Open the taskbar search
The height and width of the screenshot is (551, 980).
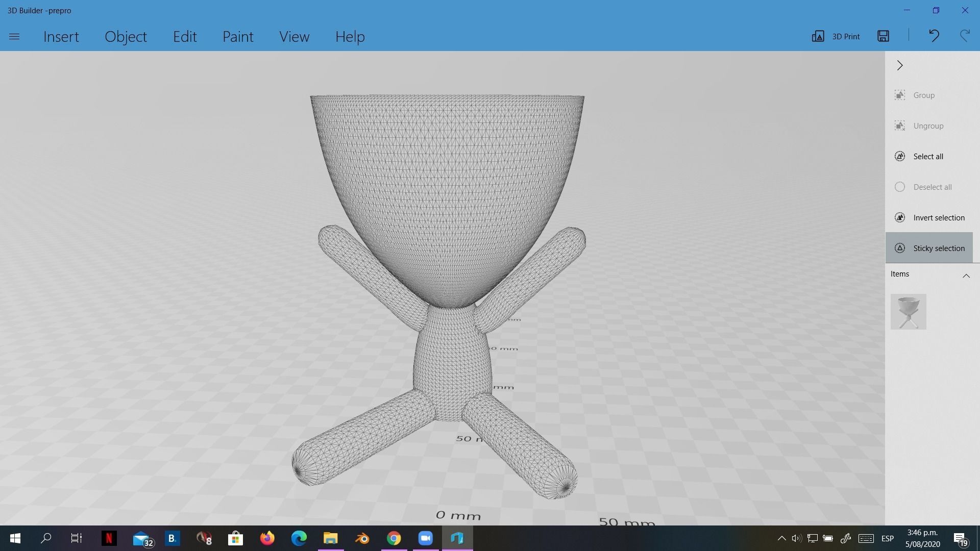[x=46, y=538]
